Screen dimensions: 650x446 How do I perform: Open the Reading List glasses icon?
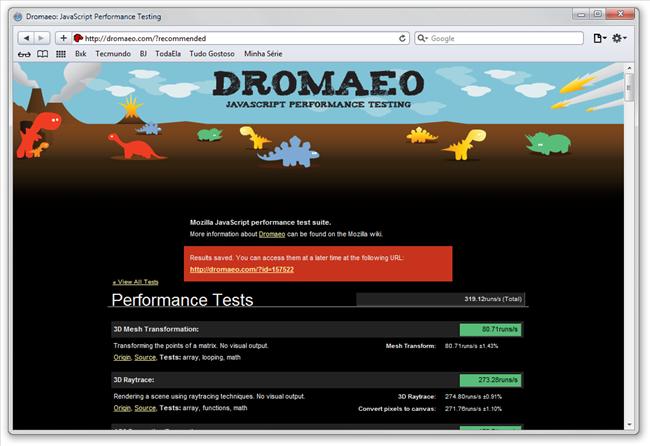pos(24,54)
